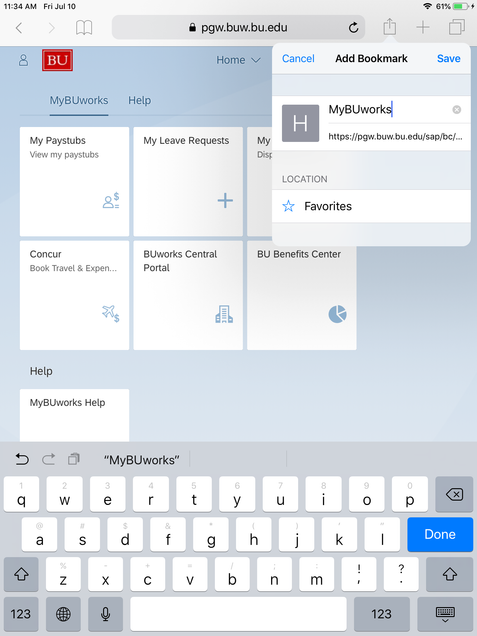Screen dimensions: 477x636
Task: Select the Help tab
Action: [x=140, y=100]
